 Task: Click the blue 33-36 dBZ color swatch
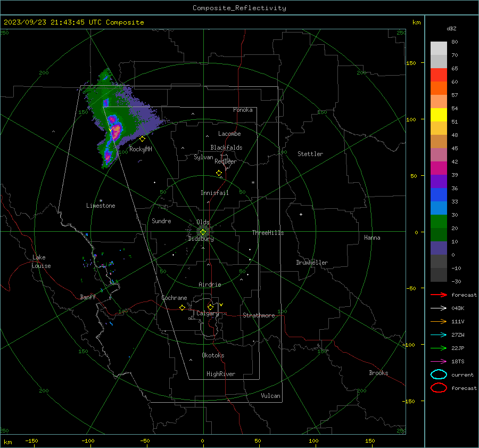point(439,195)
